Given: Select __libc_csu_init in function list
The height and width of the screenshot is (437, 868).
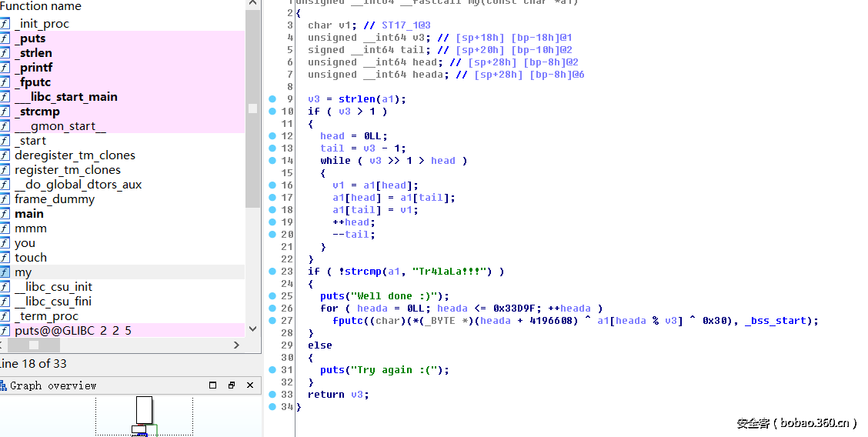Looking at the screenshot, I should tap(53, 287).
